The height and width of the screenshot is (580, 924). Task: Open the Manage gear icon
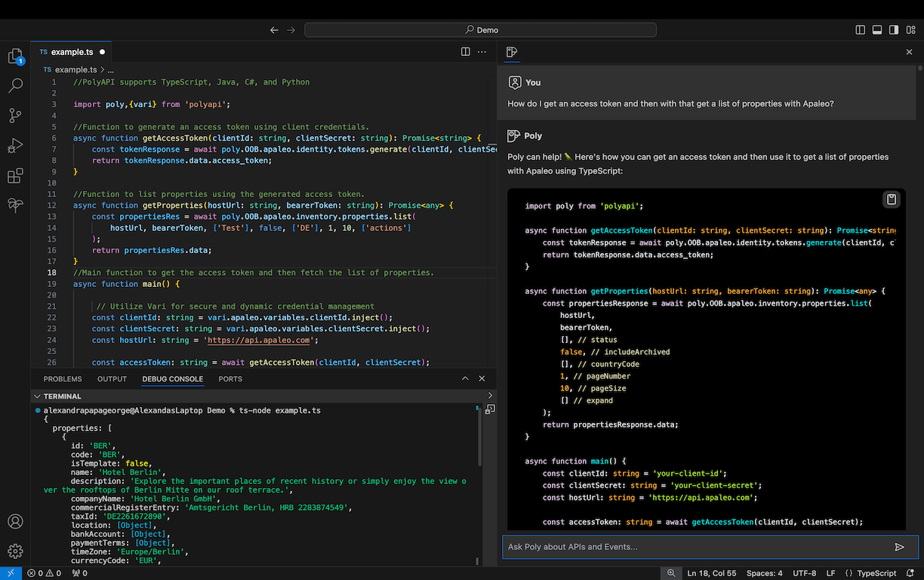[15, 551]
